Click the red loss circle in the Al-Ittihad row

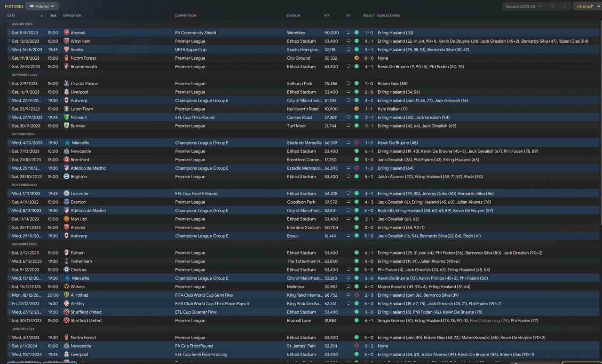pos(356,295)
